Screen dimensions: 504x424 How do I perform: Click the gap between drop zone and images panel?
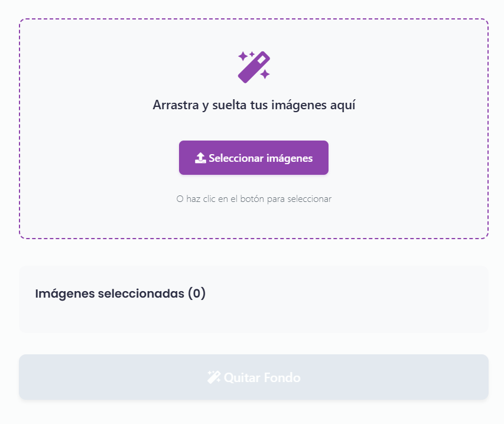point(253,252)
